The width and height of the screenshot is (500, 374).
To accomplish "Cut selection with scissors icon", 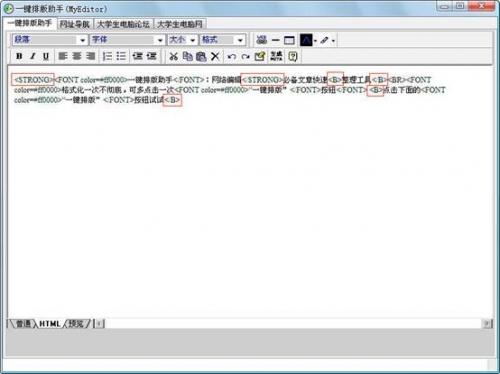I will coord(173,56).
